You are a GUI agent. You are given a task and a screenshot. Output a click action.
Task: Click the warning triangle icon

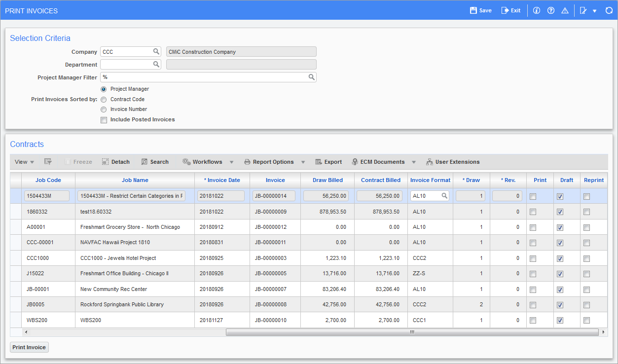(565, 10)
